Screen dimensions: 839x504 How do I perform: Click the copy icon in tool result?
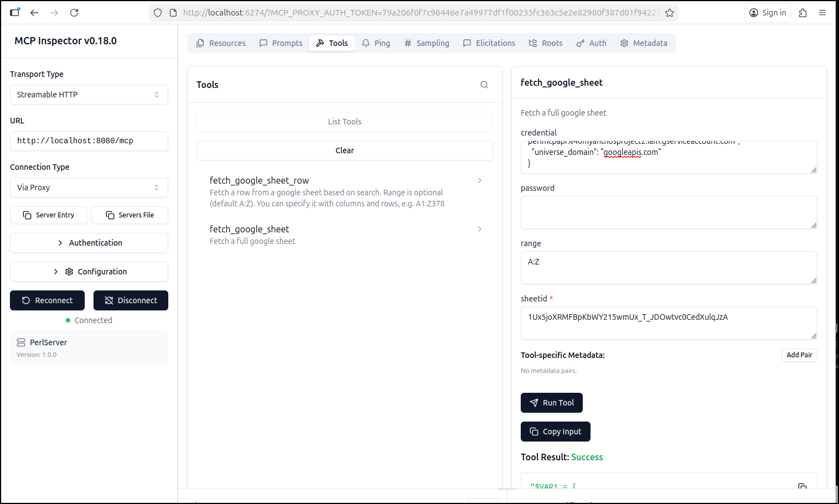802,486
